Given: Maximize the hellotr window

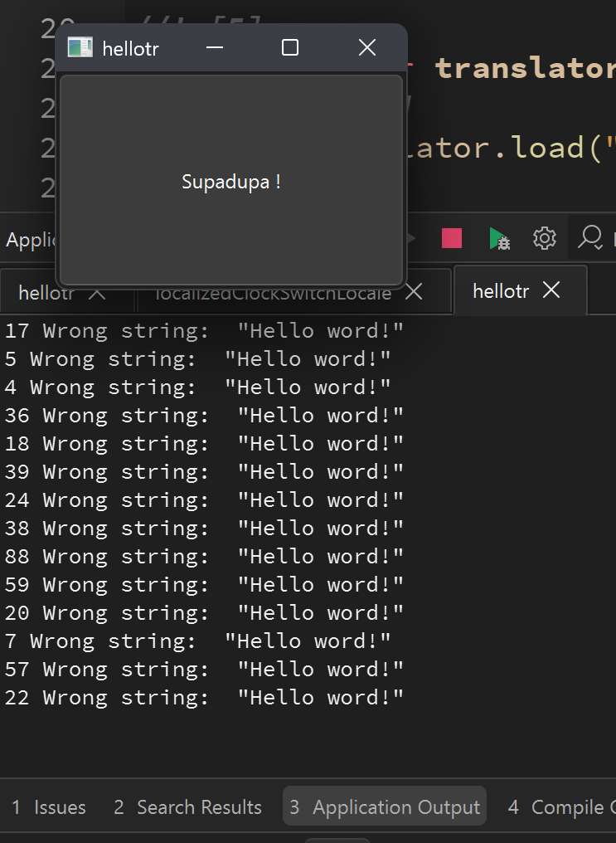Looking at the screenshot, I should [290, 48].
